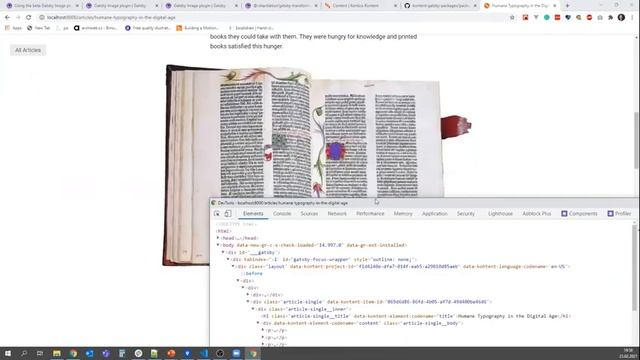Collapse the article-single__inner div node
This screenshot has width=640, height=360.
[253, 309]
